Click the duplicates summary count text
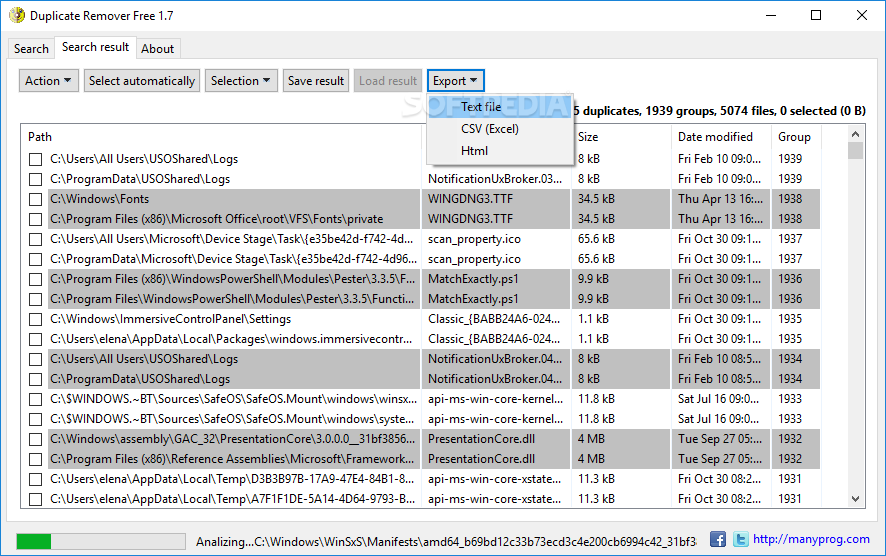 (x=719, y=111)
